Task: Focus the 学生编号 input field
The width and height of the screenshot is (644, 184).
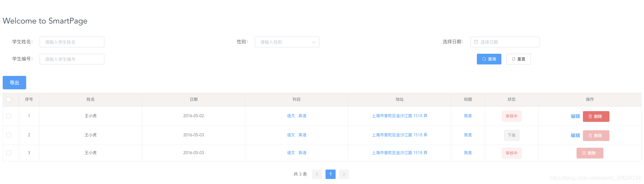Action: [x=72, y=59]
